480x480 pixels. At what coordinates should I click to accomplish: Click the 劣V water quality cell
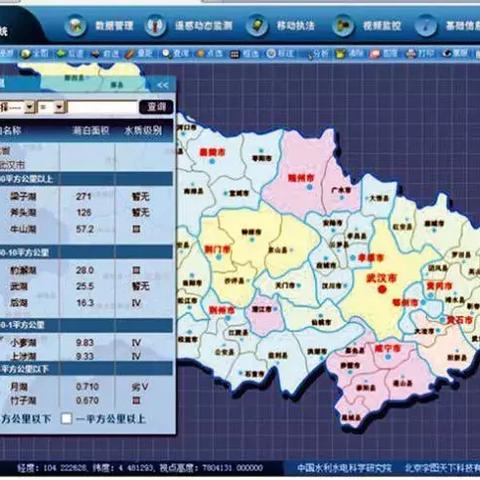click(140, 387)
